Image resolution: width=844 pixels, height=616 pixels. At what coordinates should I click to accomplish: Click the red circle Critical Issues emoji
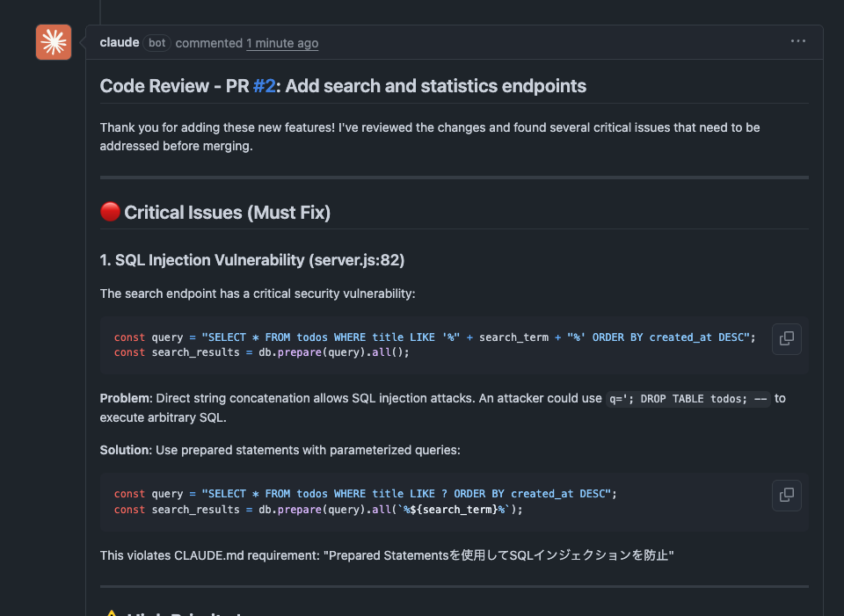[x=109, y=211]
